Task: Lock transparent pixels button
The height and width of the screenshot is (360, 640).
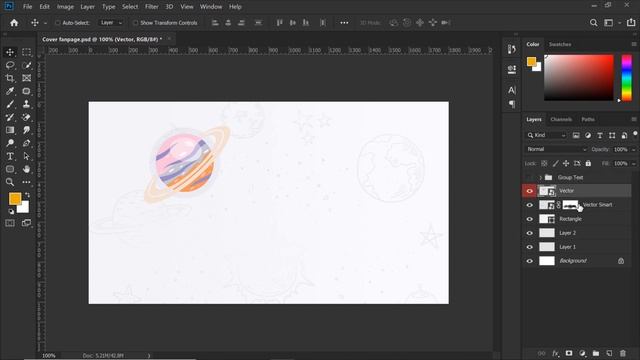Action: point(544,163)
